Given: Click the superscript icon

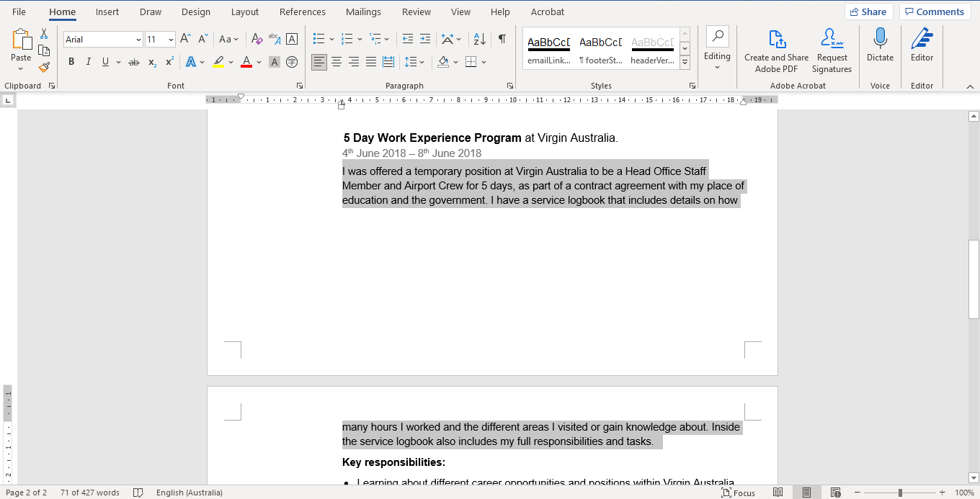Looking at the screenshot, I should click(x=168, y=62).
